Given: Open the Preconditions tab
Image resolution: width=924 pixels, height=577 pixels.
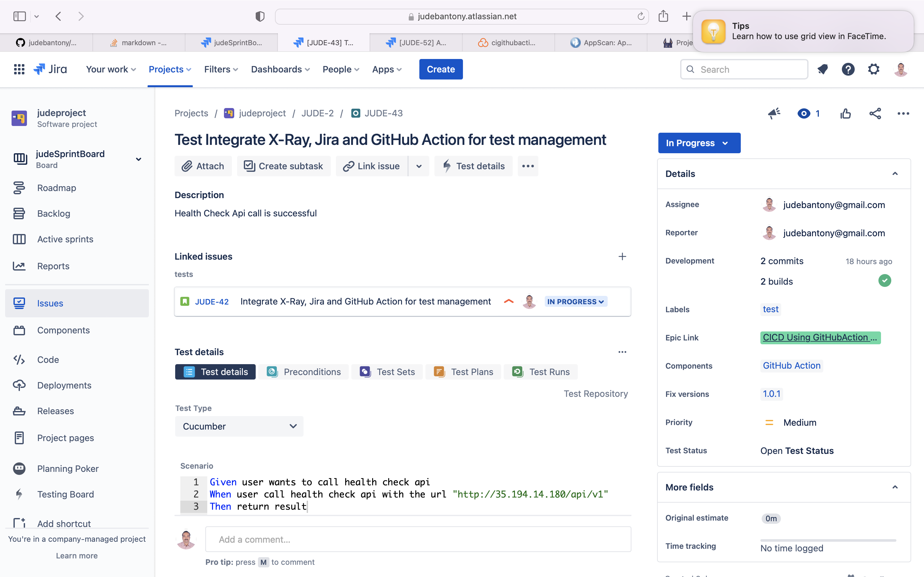Looking at the screenshot, I should point(304,372).
